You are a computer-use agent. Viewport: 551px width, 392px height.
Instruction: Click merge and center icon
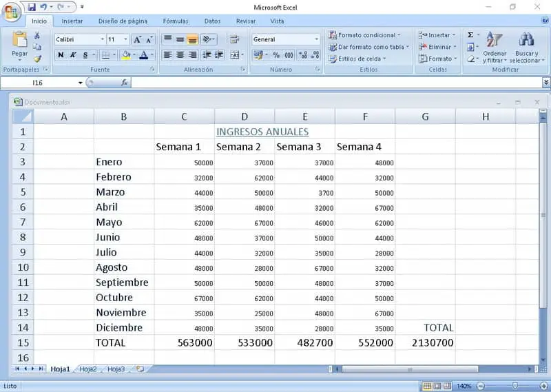(x=234, y=55)
